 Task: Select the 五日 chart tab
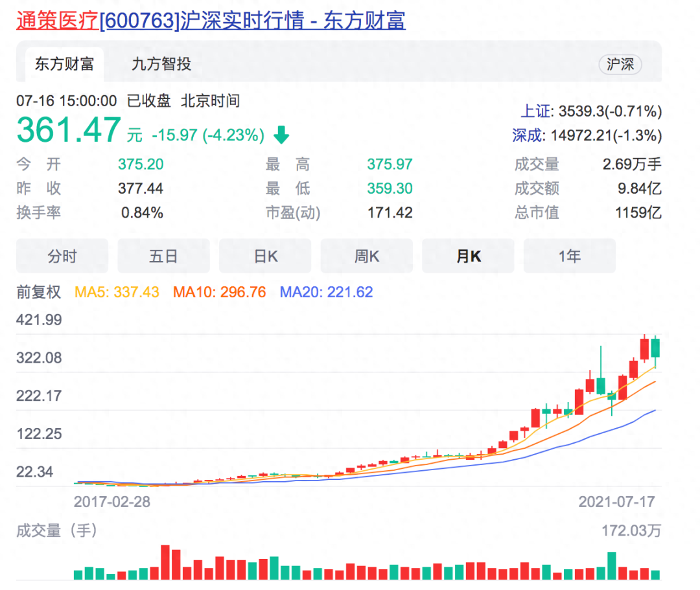point(163,256)
